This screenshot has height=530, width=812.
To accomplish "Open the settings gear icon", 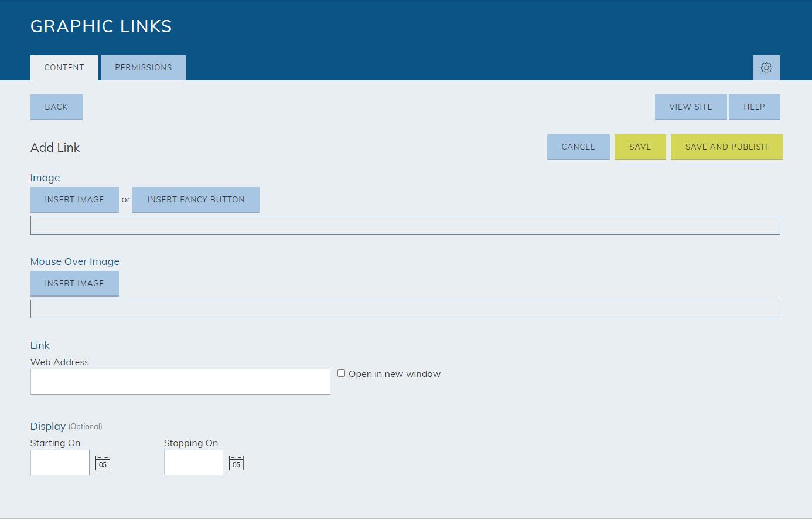I will (766, 67).
